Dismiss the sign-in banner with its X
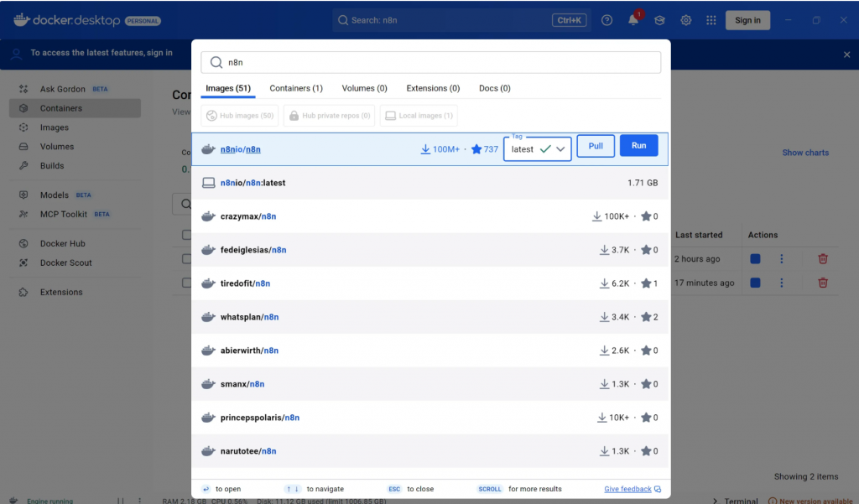This screenshot has height=504, width=859. 847,55
